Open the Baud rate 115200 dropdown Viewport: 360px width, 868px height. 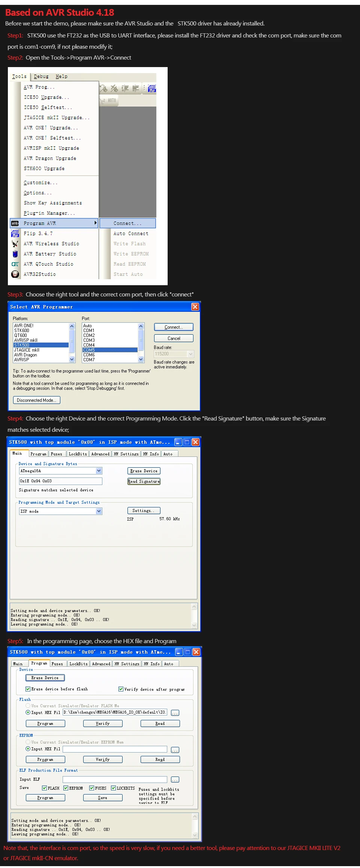(190, 354)
